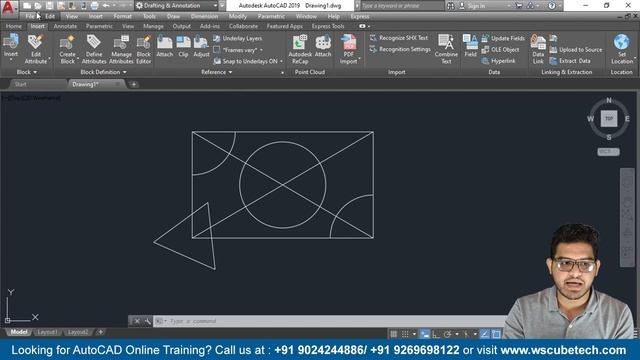The image size is (640, 360).
Task: Open the Dimension menu
Action: [x=204, y=16]
